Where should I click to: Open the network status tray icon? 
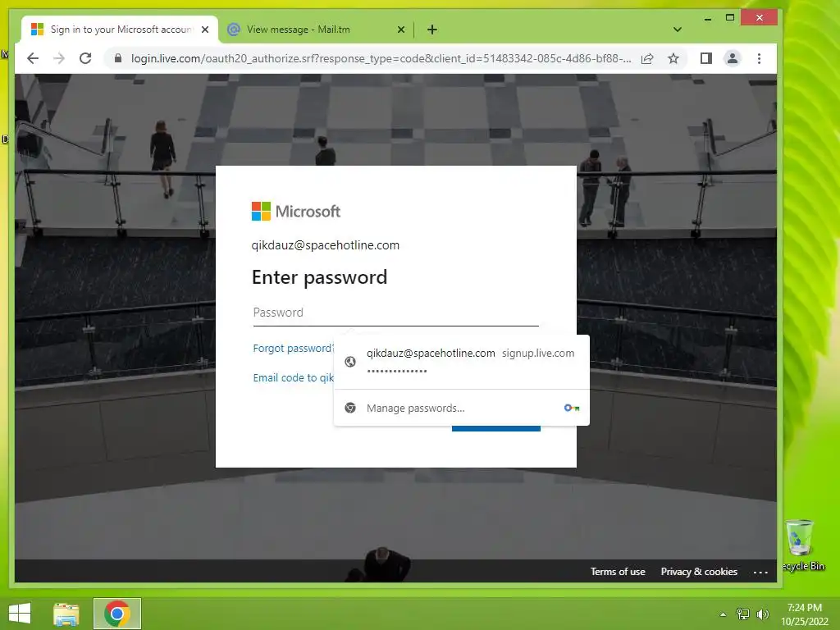tap(743, 614)
